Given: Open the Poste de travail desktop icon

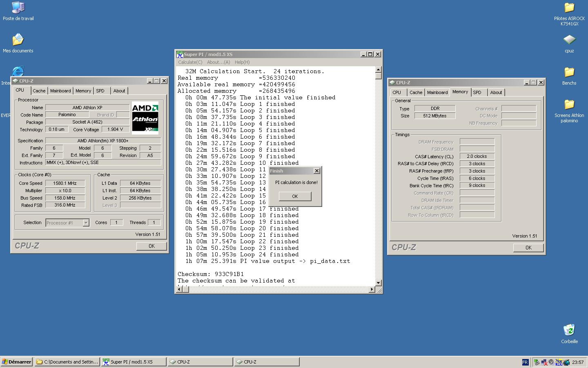Looking at the screenshot, I should point(18,11).
